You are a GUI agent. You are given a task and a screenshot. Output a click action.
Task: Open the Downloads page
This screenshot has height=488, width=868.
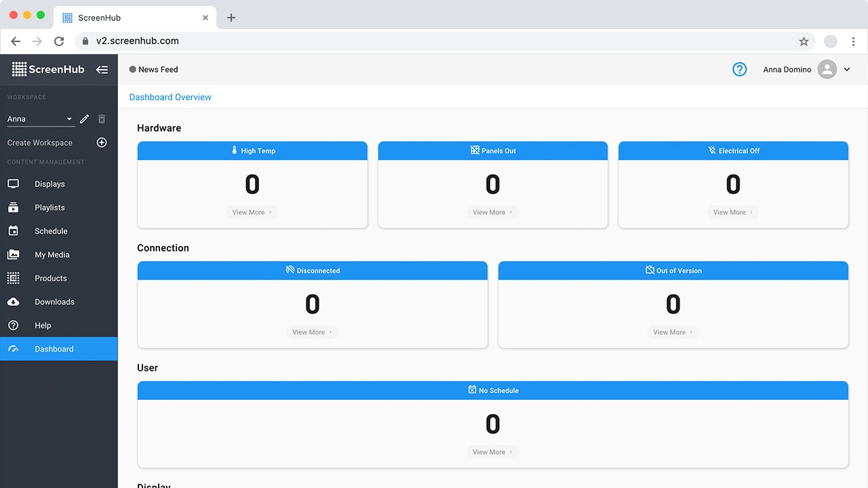59,302
